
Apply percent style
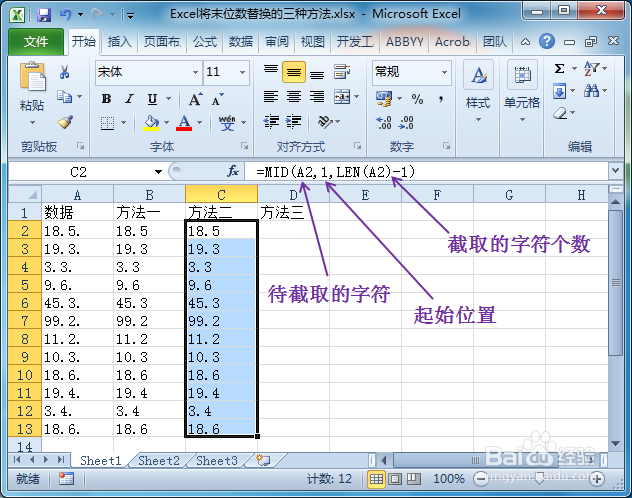[417, 99]
